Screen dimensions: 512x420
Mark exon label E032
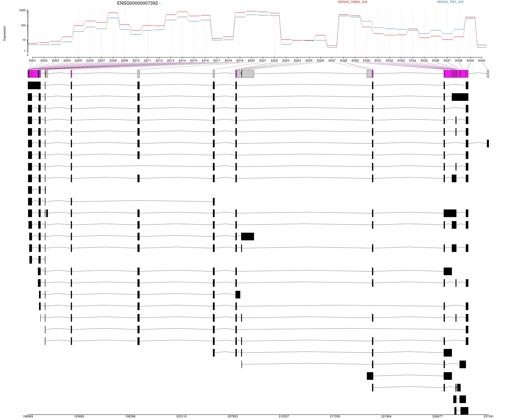(x=390, y=61)
